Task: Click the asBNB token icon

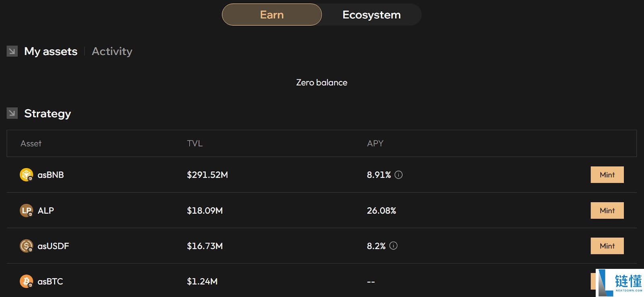Action: click(27, 175)
